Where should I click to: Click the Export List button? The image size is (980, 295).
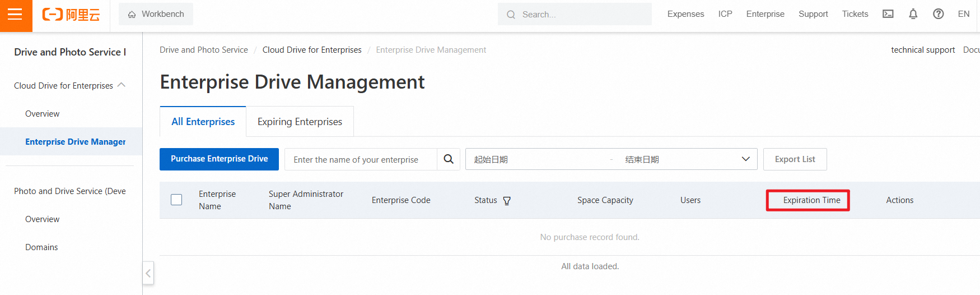tap(795, 159)
